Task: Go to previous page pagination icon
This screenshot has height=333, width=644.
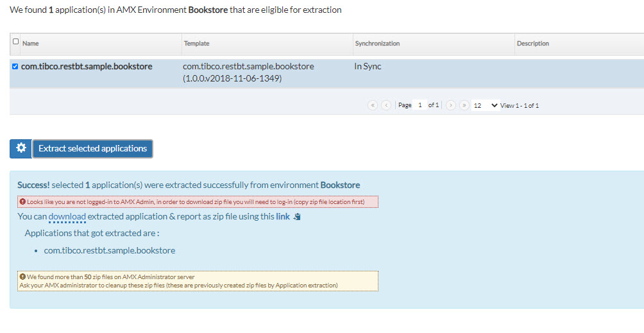Action: (x=386, y=105)
